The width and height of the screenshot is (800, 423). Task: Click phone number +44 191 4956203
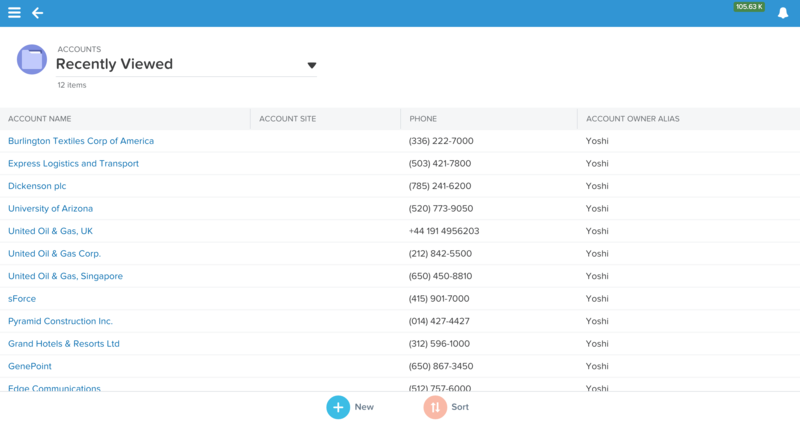click(444, 231)
